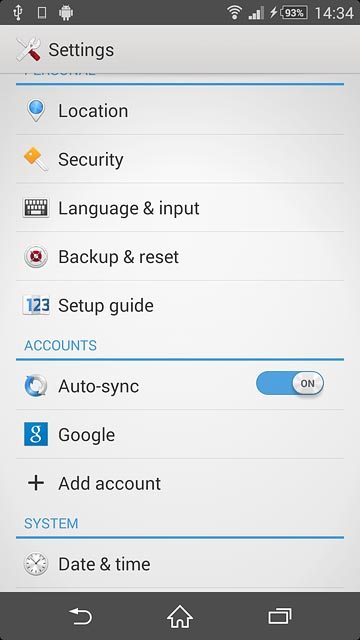
Task: Select the Add account option
Action: pyautogui.click(x=180, y=483)
